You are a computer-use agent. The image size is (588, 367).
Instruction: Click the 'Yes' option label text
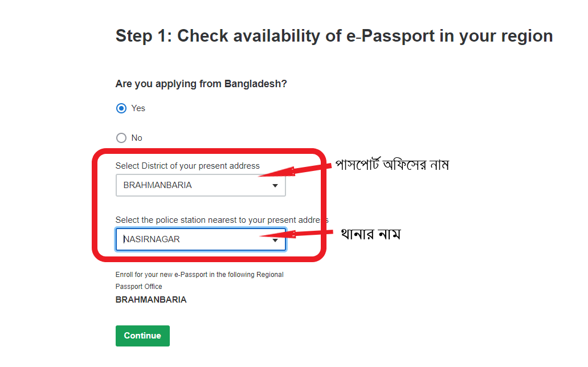tap(138, 108)
